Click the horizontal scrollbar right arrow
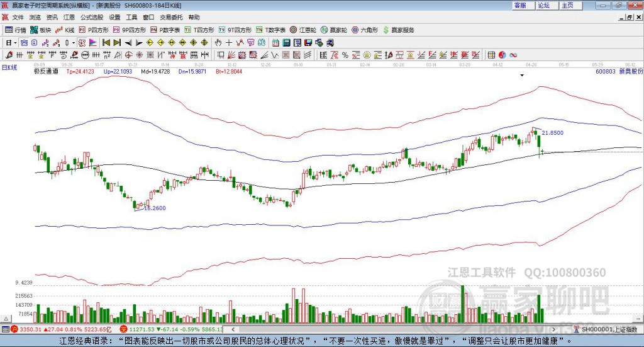 (553, 329)
